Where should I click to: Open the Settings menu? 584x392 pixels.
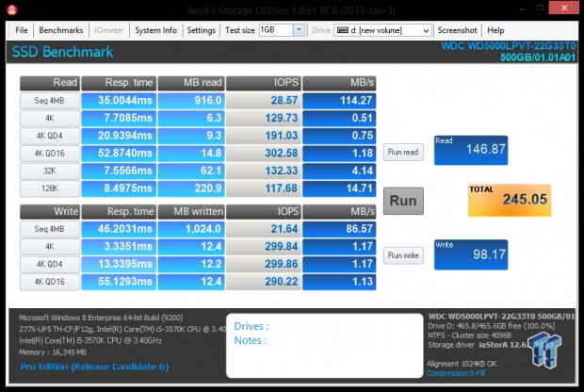pos(202,30)
